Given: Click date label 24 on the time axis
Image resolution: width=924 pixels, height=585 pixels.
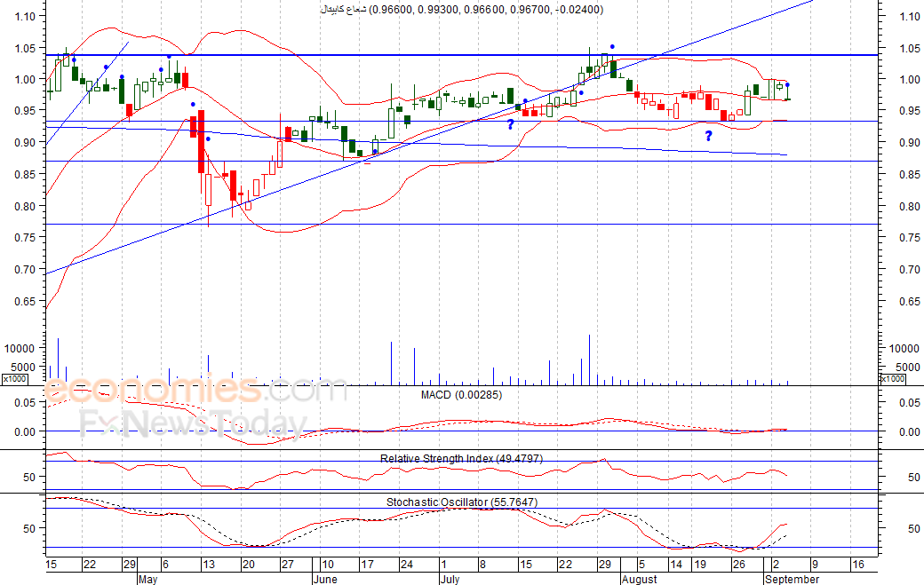Looking at the screenshot, I should click(407, 565).
